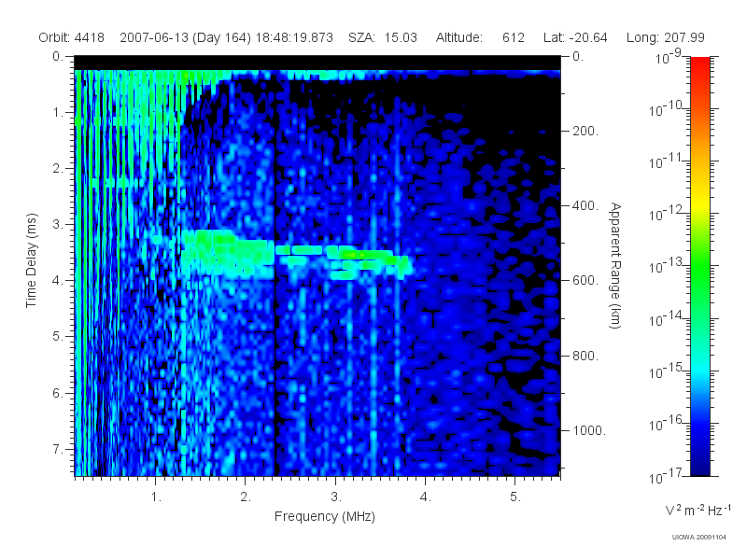The height and width of the screenshot is (560, 747).
Task: Click the 'Orbit: 4418' header text
Action: point(72,37)
